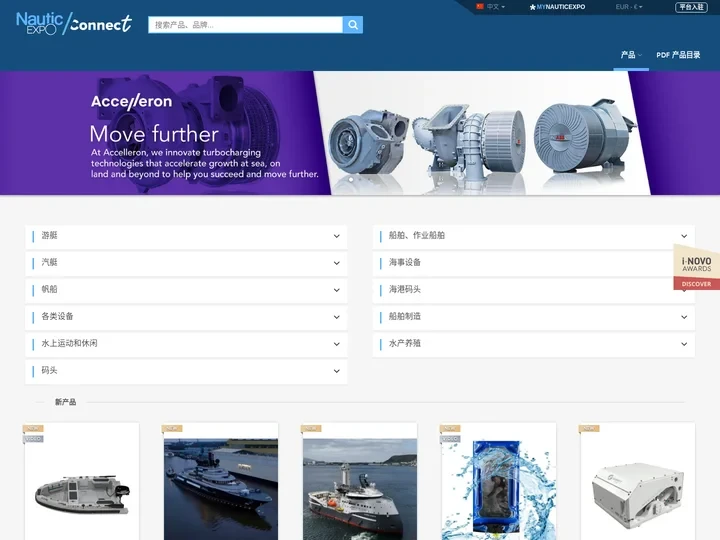
Task: Open the EUR currency dropdown
Action: (x=629, y=7)
